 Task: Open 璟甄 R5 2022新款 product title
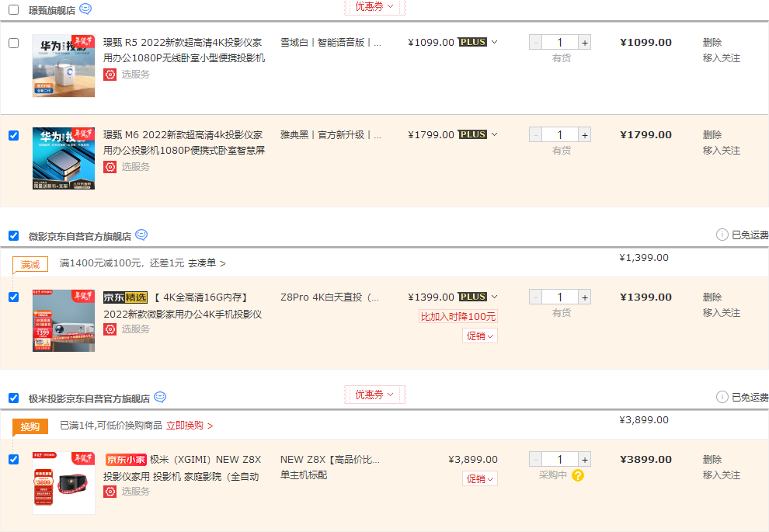184,50
